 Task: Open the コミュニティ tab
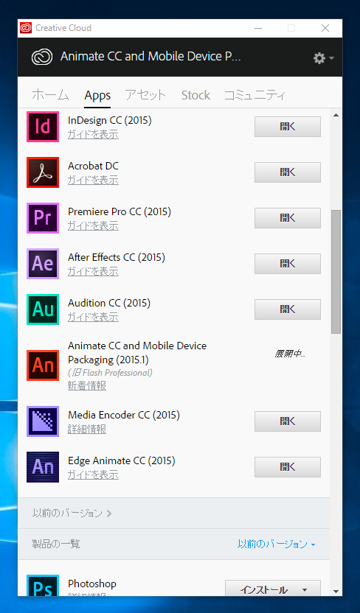[255, 95]
